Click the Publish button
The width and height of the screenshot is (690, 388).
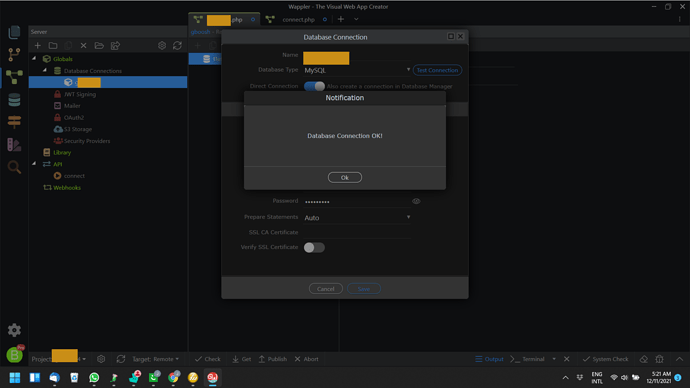point(272,359)
